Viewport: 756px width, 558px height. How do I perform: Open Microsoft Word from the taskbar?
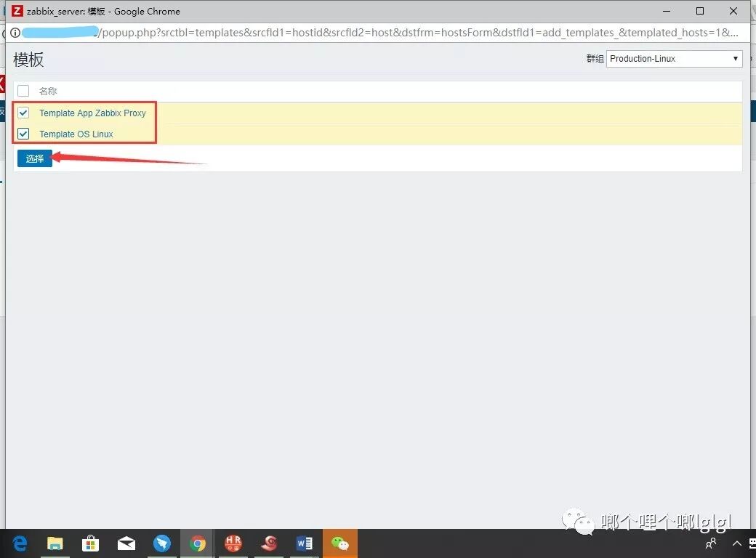click(305, 543)
